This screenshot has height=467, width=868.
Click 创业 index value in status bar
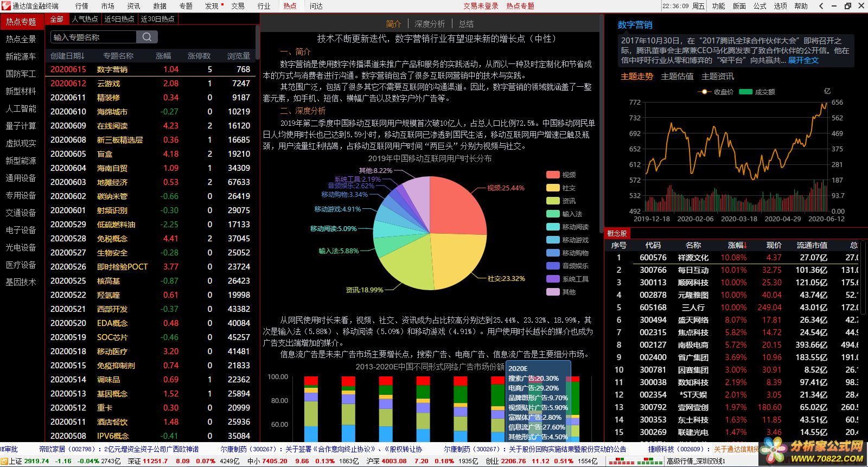[513, 461]
